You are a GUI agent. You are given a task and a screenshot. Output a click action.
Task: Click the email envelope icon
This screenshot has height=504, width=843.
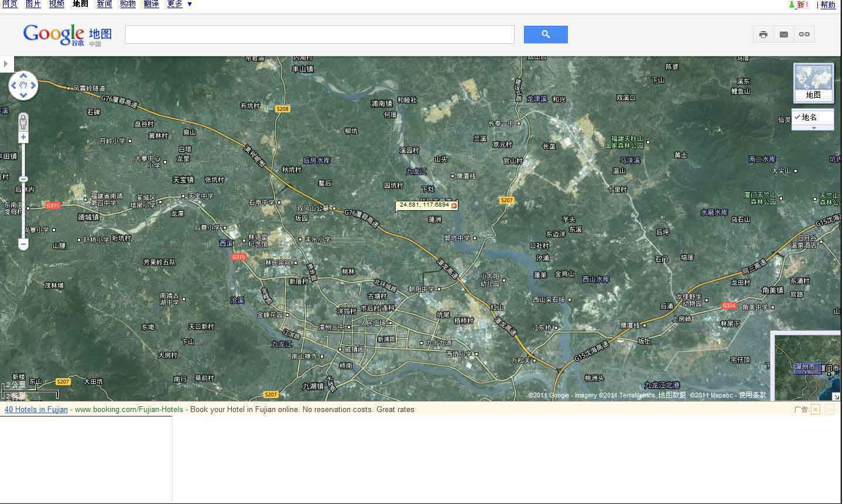click(x=783, y=35)
